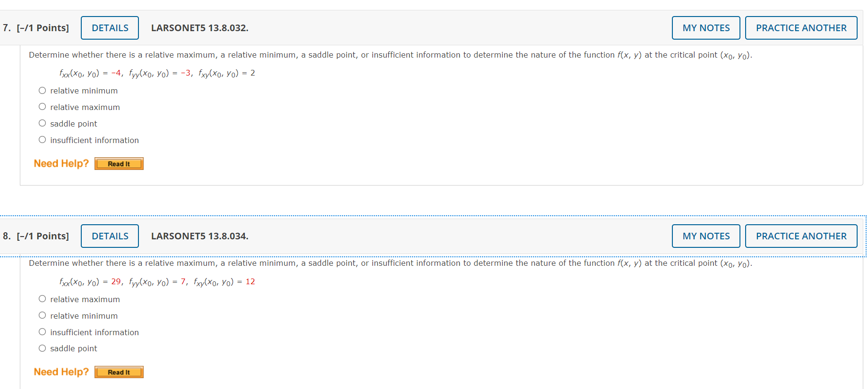The image size is (868, 389).
Task: Click the fxy = 12 value in question 8
Action: point(250,281)
